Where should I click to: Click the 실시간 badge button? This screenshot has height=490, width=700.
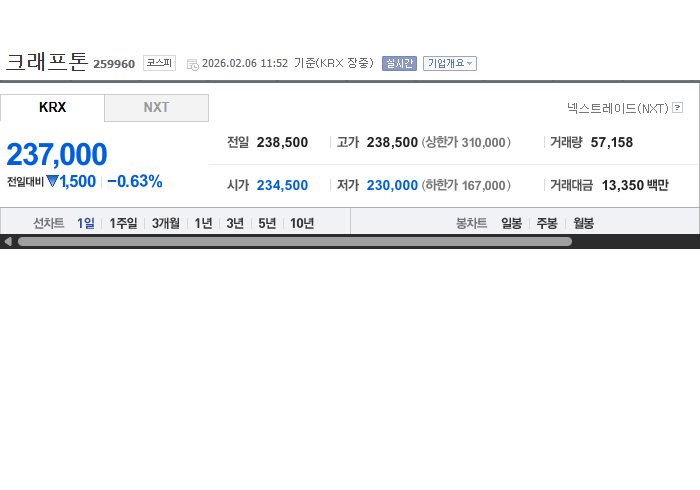tap(399, 63)
